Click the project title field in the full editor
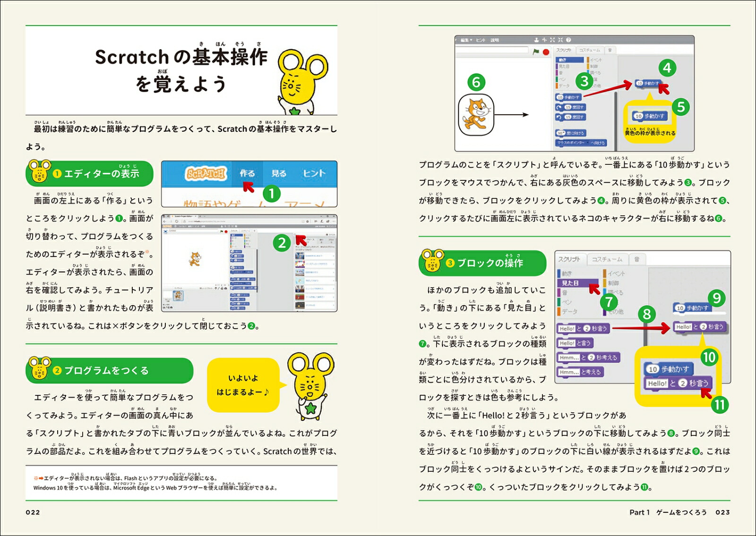The height and width of the screenshot is (536, 756). tap(193, 231)
